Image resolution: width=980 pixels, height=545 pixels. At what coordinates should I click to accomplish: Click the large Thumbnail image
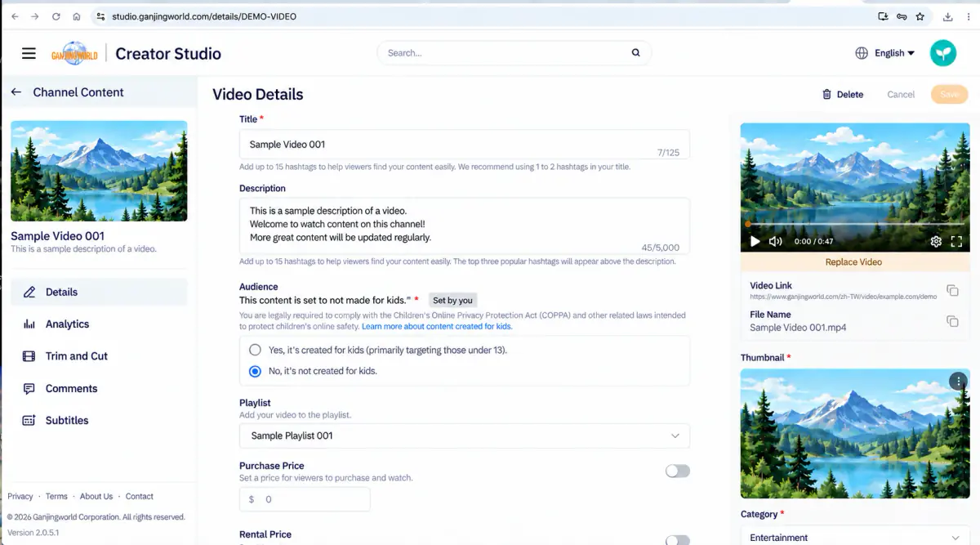tap(855, 433)
